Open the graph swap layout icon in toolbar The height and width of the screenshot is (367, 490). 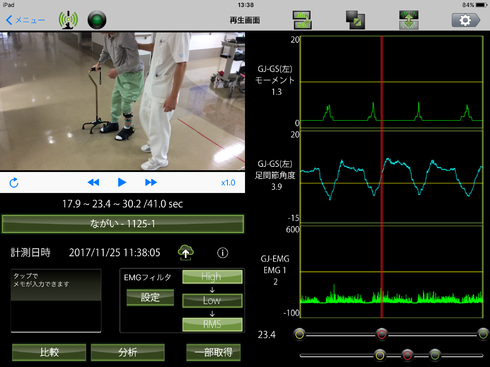(x=302, y=20)
